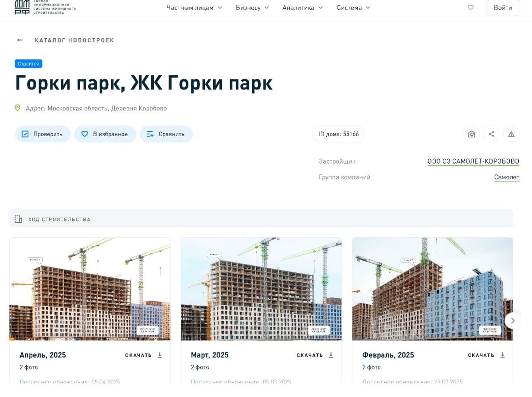Click the Проверить button

coord(43,134)
